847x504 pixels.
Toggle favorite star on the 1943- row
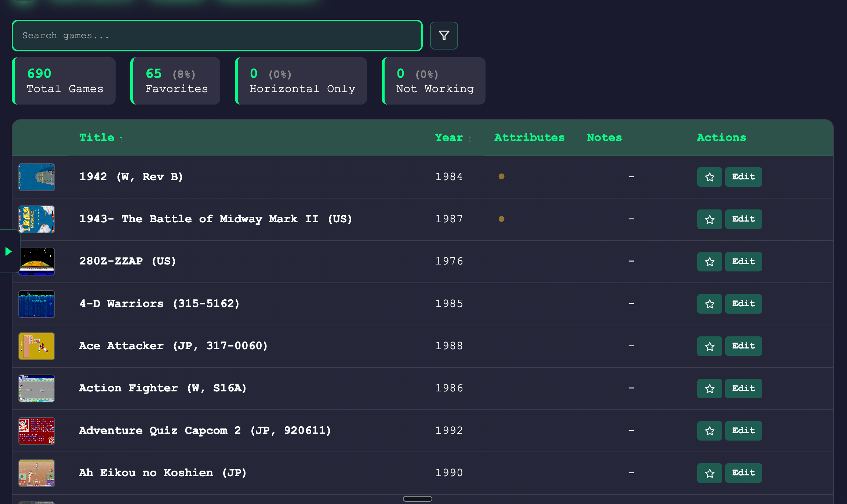pos(709,219)
